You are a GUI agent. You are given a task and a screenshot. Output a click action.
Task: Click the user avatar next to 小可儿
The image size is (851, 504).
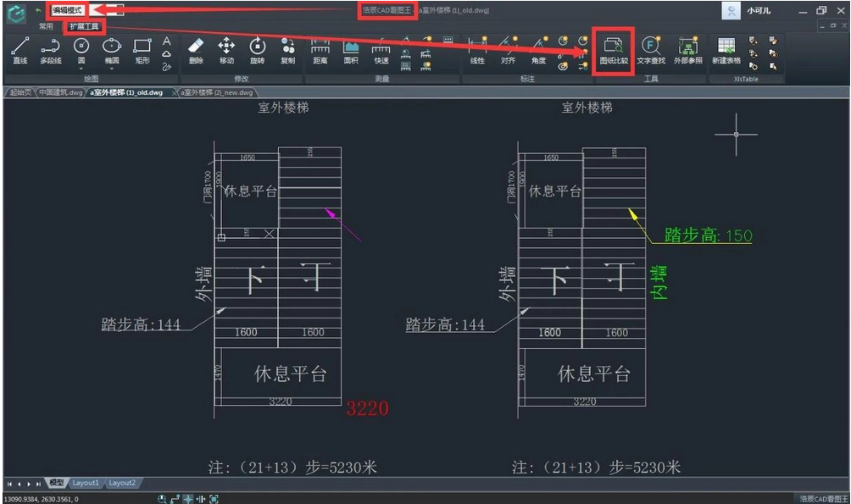point(731,11)
